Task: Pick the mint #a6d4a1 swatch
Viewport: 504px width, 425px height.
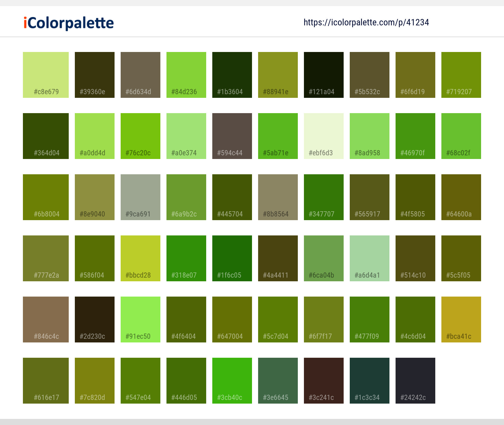Action: [370, 258]
